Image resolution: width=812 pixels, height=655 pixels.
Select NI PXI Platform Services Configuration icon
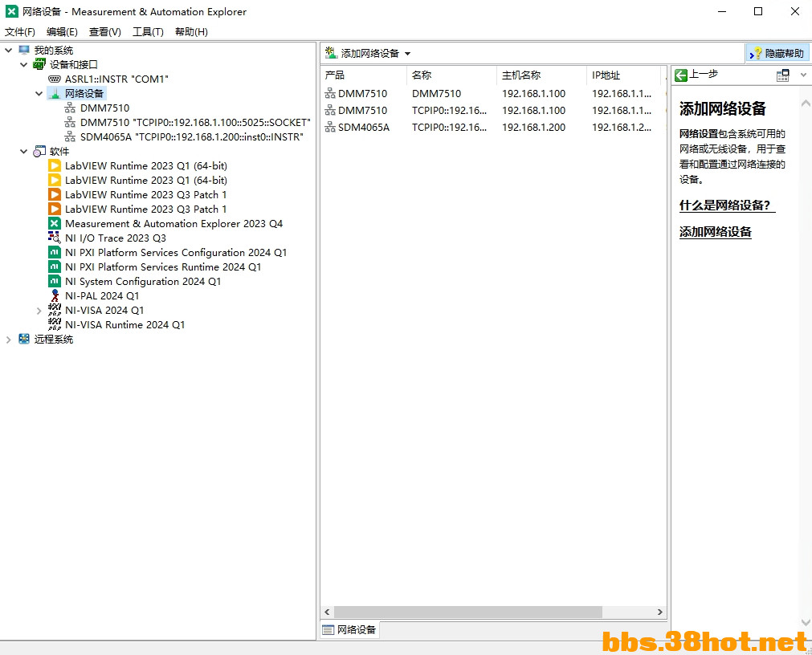pyautogui.click(x=55, y=253)
